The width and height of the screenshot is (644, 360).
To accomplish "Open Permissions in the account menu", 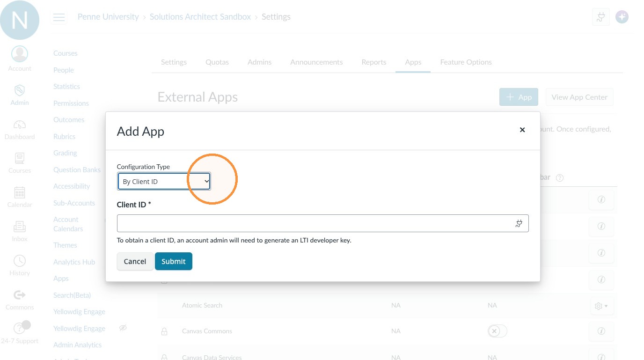I will (x=71, y=103).
